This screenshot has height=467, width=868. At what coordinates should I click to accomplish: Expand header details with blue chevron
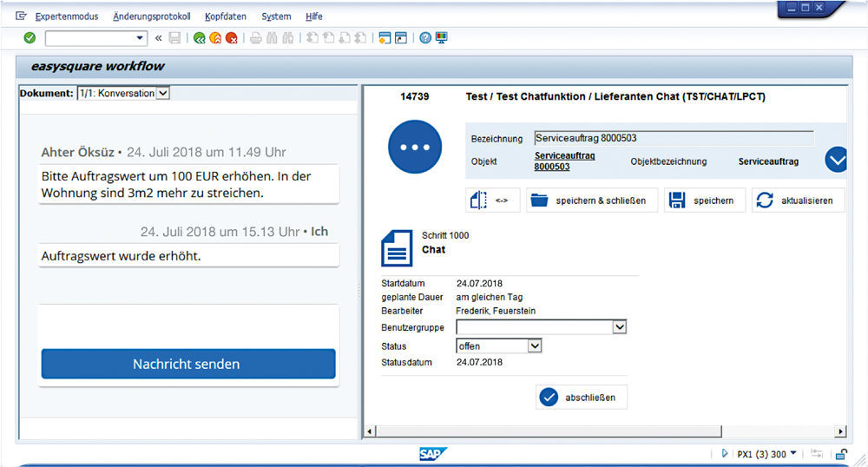click(x=836, y=160)
